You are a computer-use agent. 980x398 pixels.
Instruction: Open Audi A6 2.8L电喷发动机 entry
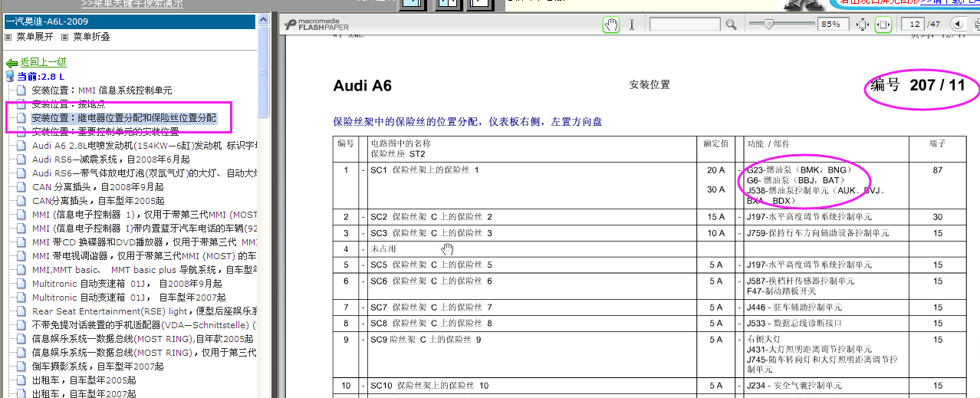click(144, 146)
